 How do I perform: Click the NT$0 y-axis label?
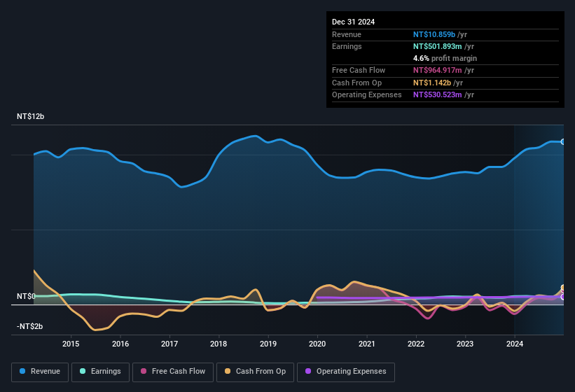pyautogui.click(x=26, y=296)
